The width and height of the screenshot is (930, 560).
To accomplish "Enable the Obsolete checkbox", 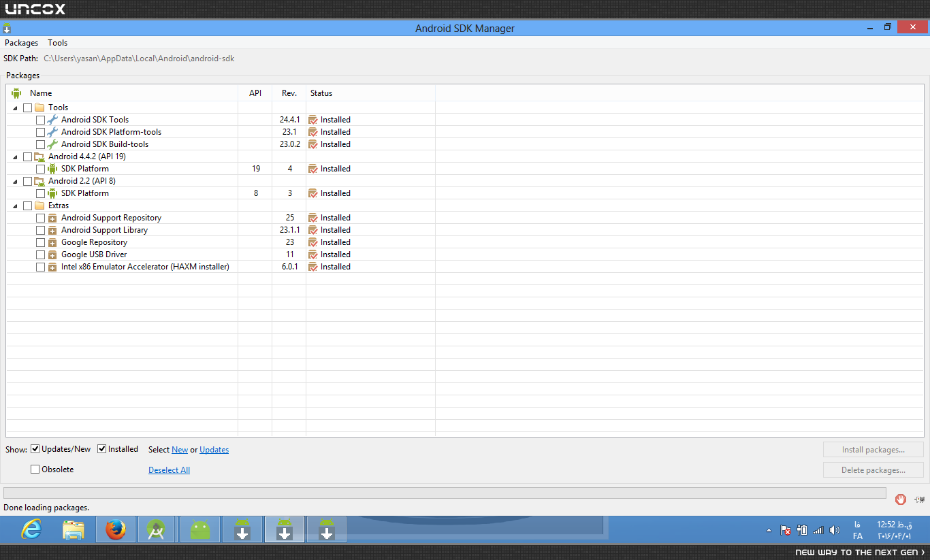I will tap(35, 470).
